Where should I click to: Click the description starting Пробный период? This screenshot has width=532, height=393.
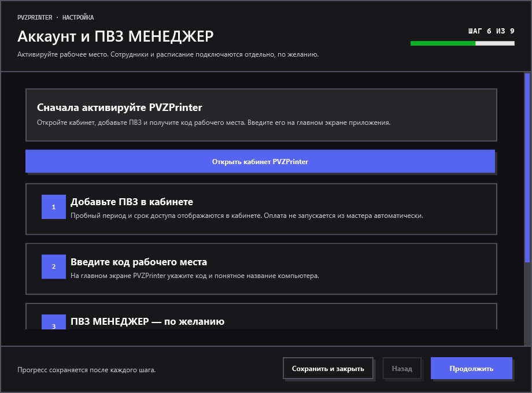[x=247, y=216]
